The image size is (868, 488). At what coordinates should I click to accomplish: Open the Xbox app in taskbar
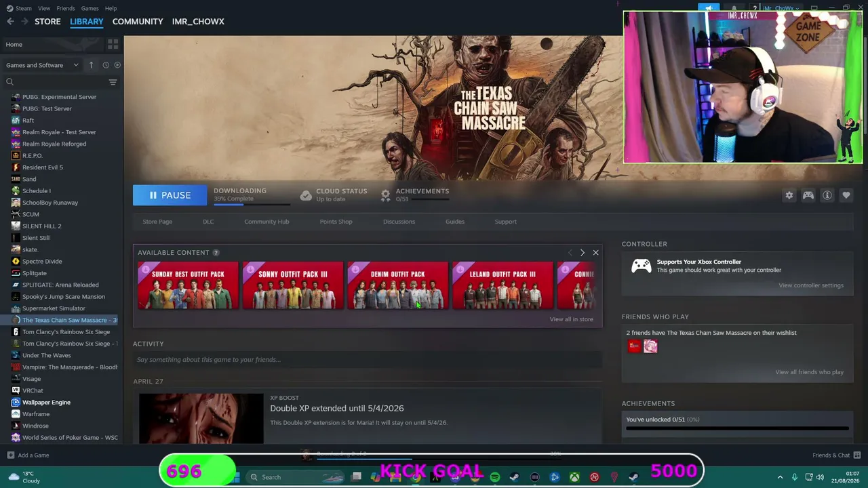point(574,477)
